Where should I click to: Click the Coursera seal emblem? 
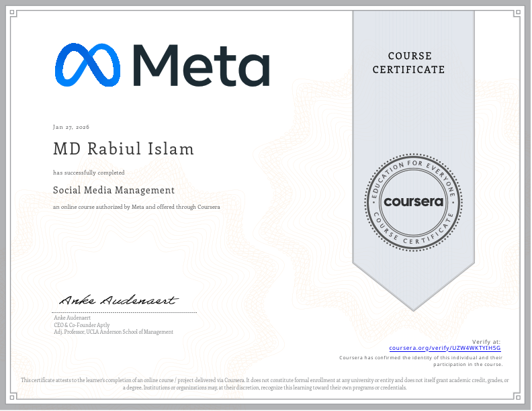(413, 202)
